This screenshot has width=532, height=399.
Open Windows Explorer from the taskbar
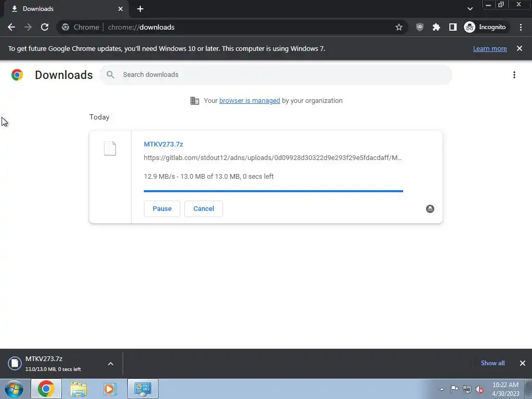pos(78,389)
